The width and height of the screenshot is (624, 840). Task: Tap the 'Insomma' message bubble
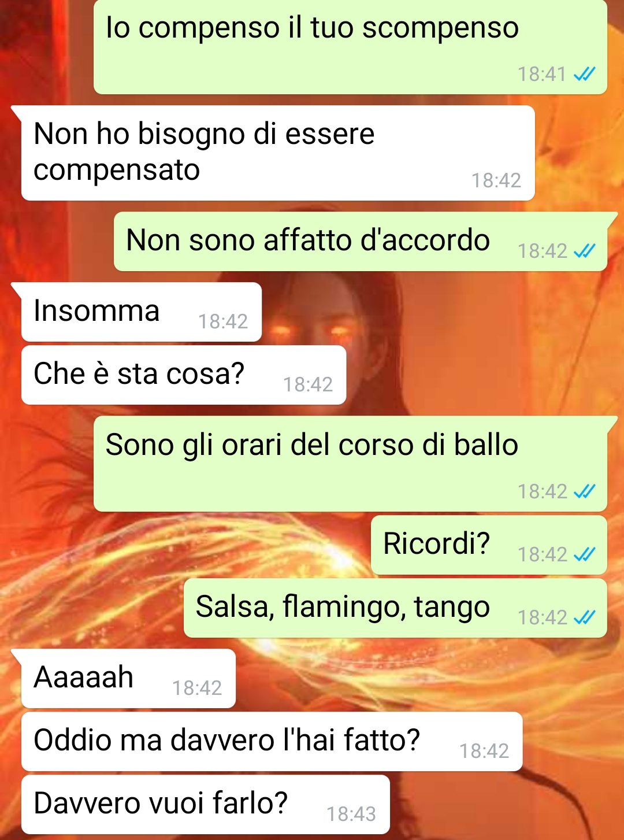click(x=142, y=312)
